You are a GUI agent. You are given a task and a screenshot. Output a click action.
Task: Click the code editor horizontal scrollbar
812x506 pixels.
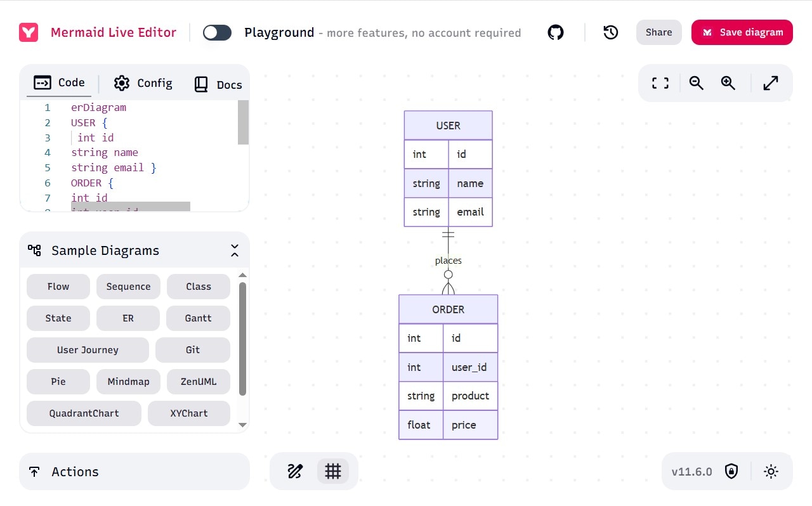click(x=131, y=207)
